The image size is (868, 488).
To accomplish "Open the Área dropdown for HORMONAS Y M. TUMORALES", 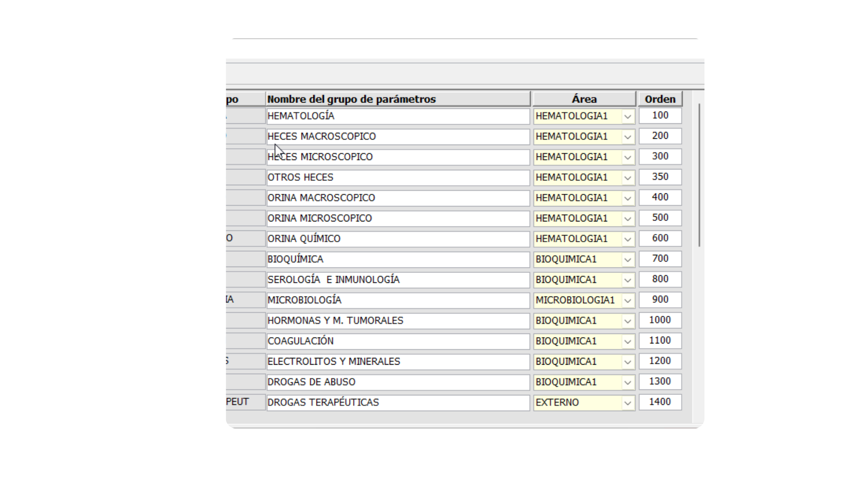I will click(628, 321).
